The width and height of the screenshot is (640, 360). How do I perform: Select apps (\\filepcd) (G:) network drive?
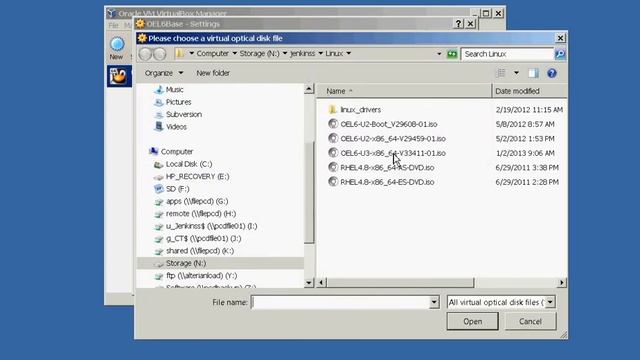click(x=197, y=201)
